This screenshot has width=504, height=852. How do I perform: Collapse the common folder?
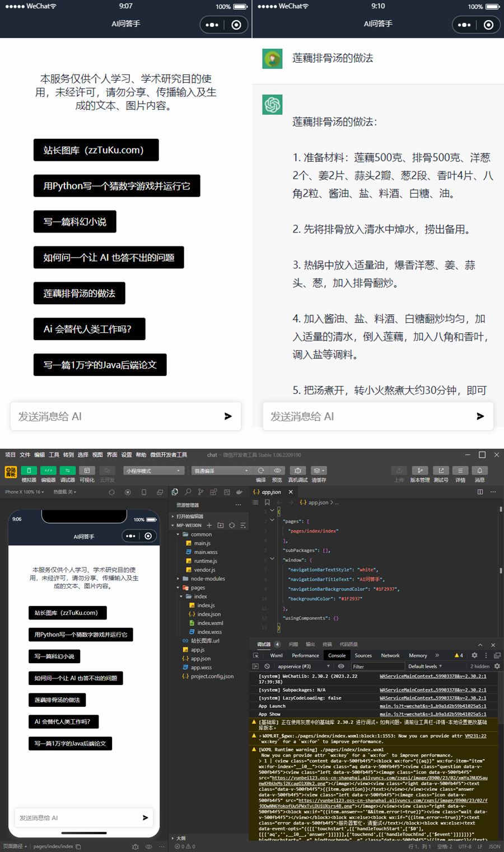tap(208, 534)
